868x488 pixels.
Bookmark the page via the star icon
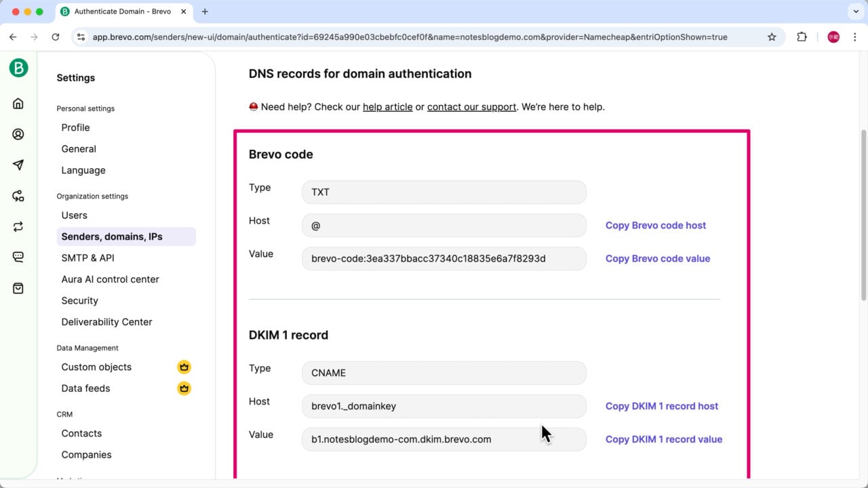(x=772, y=37)
